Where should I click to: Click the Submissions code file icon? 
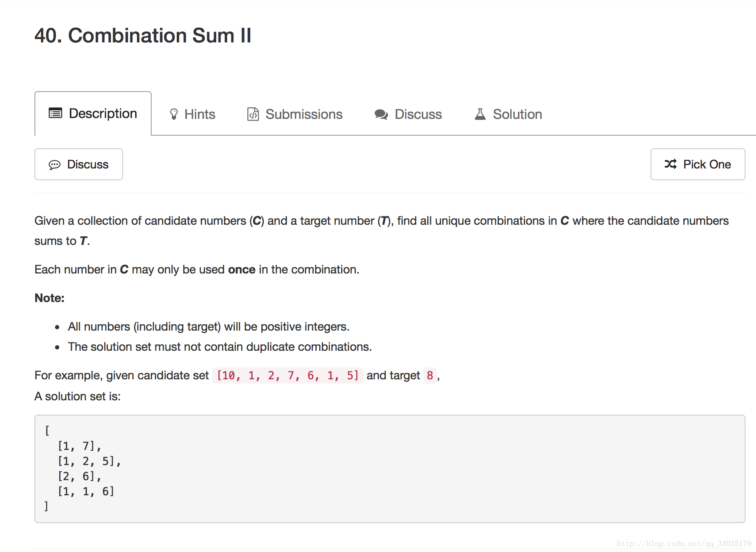(253, 114)
